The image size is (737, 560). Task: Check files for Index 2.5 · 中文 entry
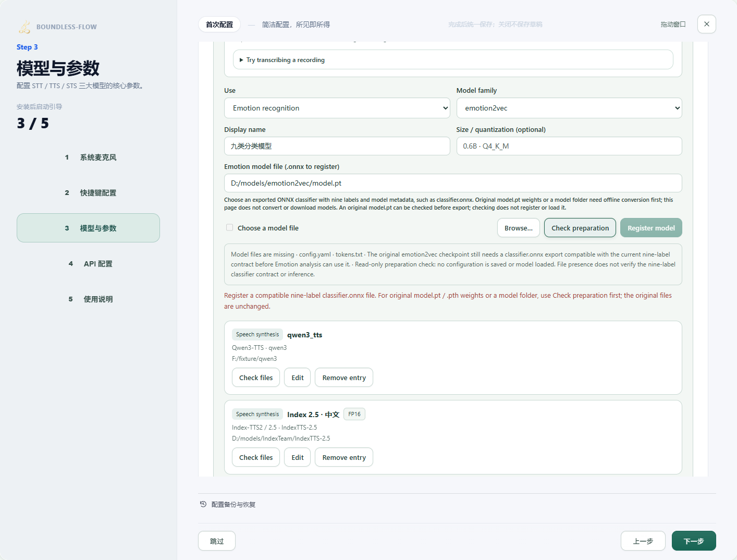(x=256, y=457)
